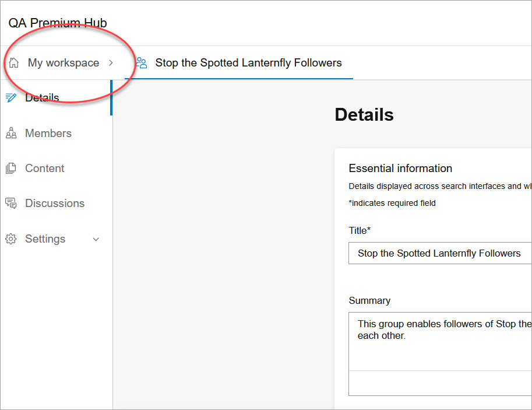The image size is (532, 410).
Task: Click the chevron after My workspace
Action: (111, 62)
